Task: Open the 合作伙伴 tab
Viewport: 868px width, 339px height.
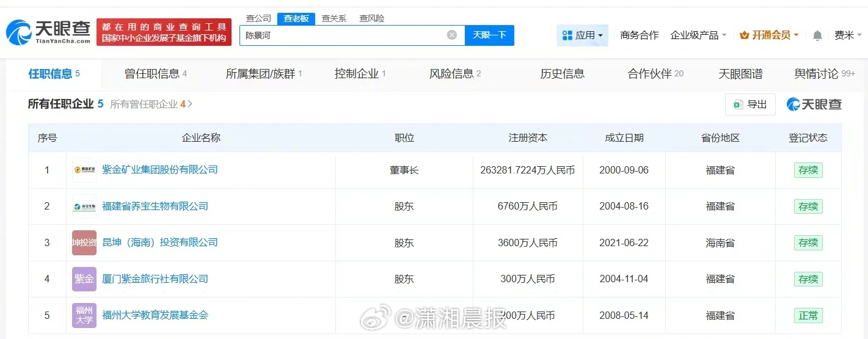Action: tap(655, 74)
